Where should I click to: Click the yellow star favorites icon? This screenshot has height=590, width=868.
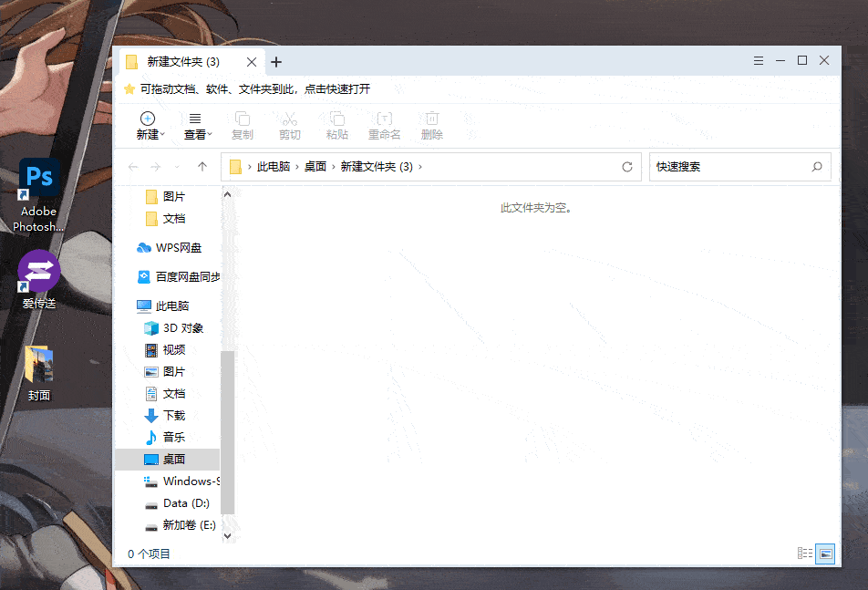point(129,89)
